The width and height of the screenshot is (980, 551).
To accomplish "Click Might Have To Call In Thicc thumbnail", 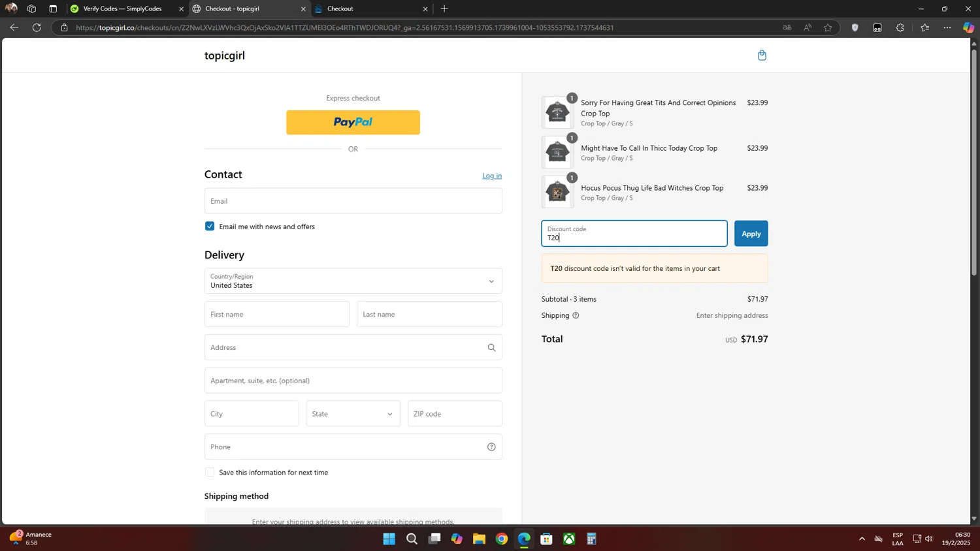I will coord(557,152).
